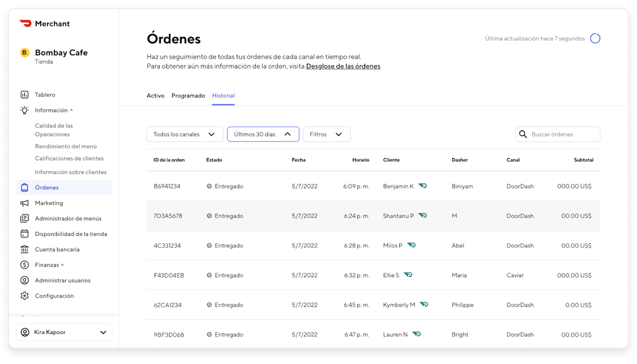Open the Administrador de menús icon
This screenshot has width=637, height=364.
point(24,218)
